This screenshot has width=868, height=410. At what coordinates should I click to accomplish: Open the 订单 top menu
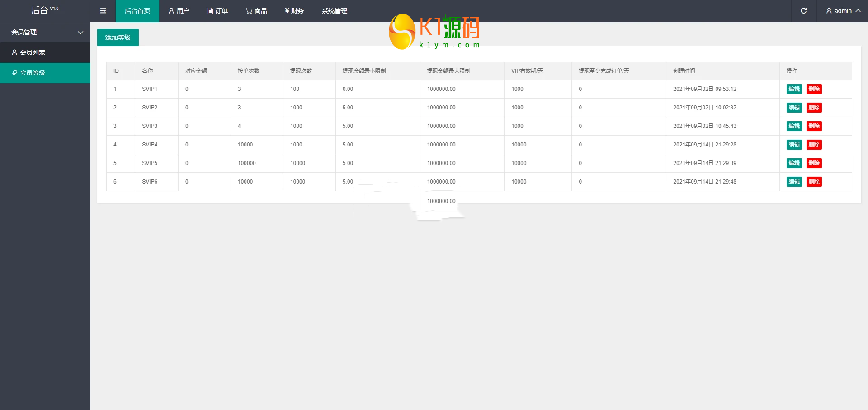tap(217, 11)
